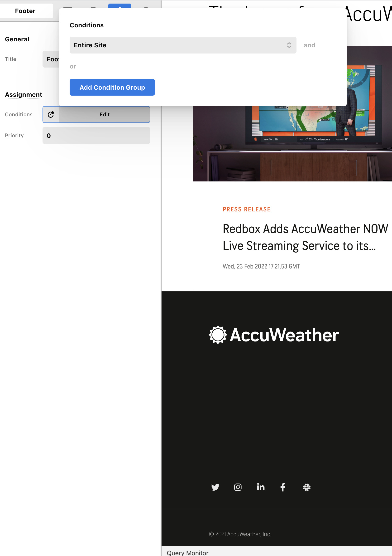Screen dimensions: 392x556
Task: Open the LinkedIn icon in the footer
Action: click(261, 487)
